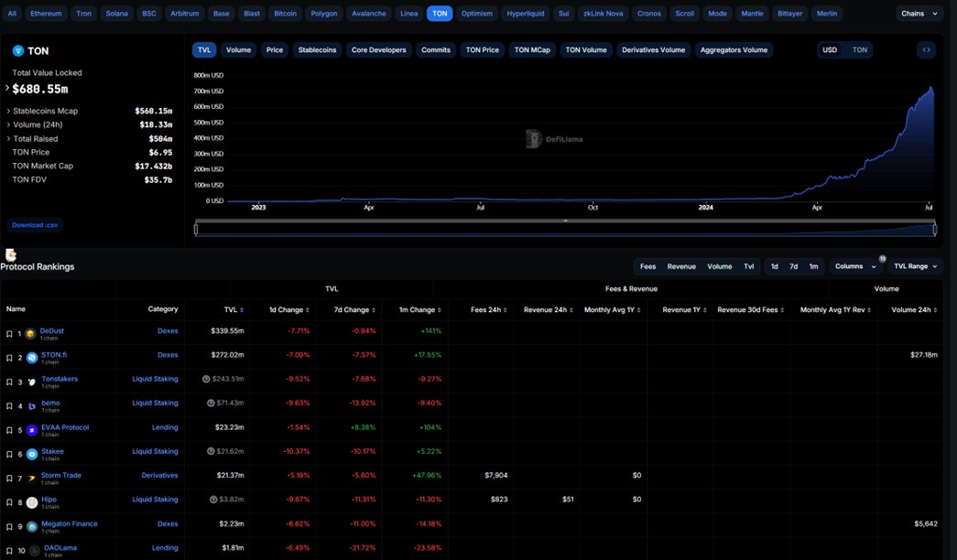Image resolution: width=957 pixels, height=560 pixels.
Task: Click the question mark icon beside Tonstakers TVL
Action: tap(206, 379)
